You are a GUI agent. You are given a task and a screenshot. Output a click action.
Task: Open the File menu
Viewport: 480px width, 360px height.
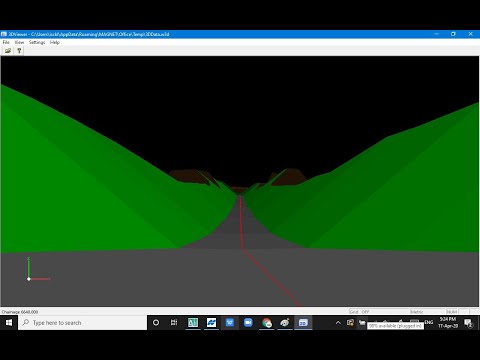(x=6, y=42)
